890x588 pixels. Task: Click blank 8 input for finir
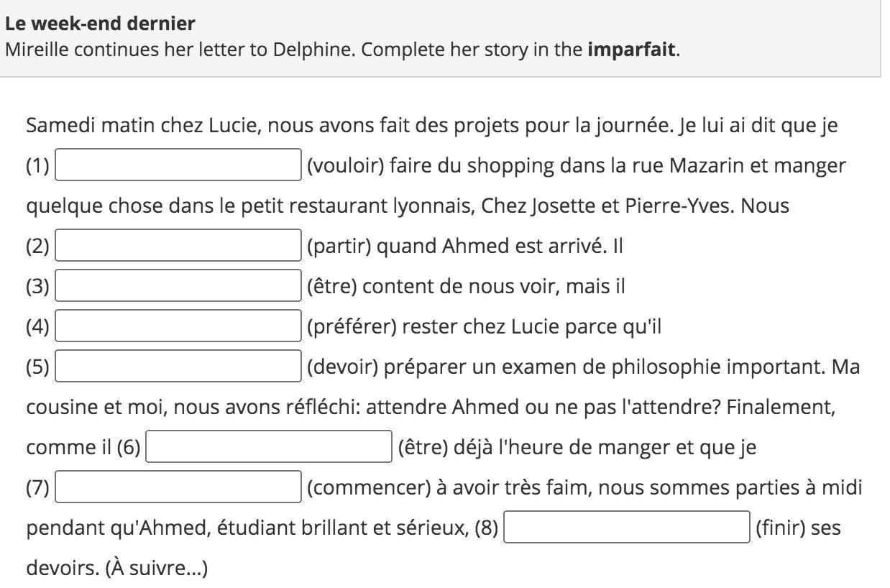coord(627,527)
